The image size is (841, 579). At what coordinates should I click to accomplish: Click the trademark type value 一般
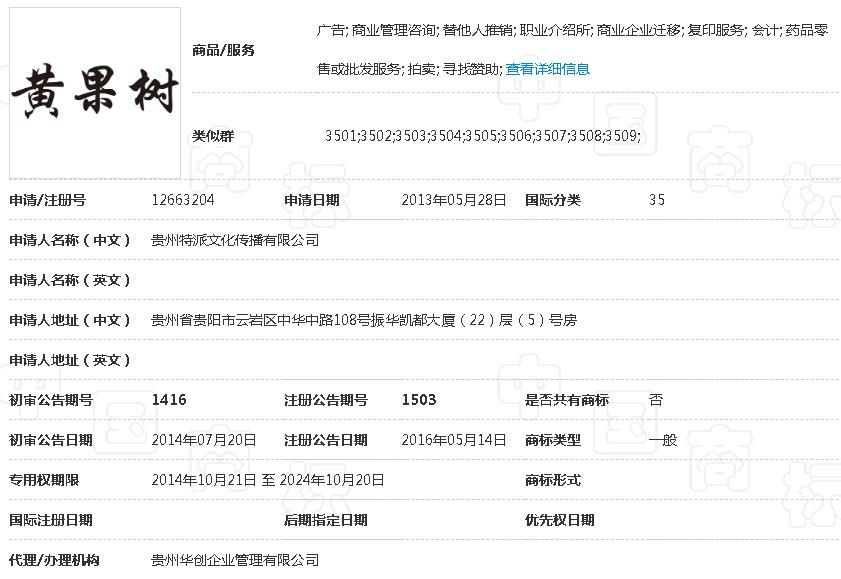[663, 440]
